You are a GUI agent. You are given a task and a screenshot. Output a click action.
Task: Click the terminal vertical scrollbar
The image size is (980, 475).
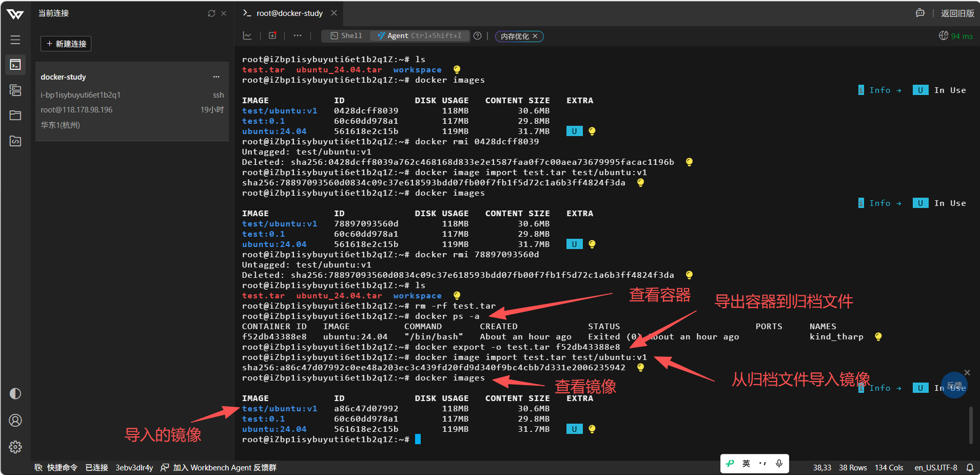pyautogui.click(x=971, y=425)
